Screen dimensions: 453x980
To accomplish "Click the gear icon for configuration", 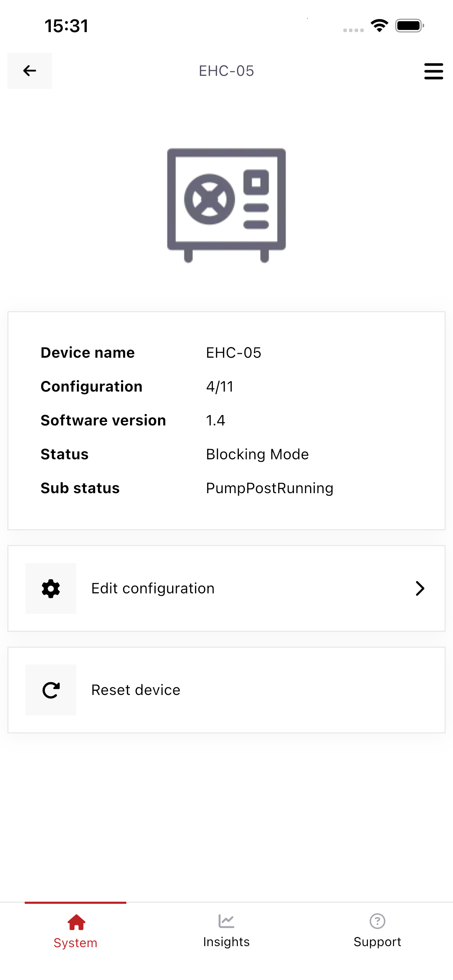I will (50, 588).
